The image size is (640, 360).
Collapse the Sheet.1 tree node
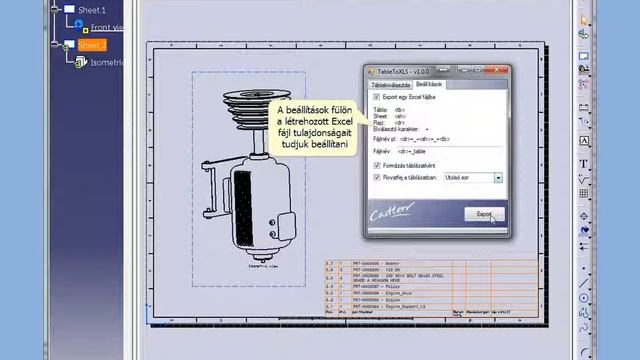(x=55, y=9)
